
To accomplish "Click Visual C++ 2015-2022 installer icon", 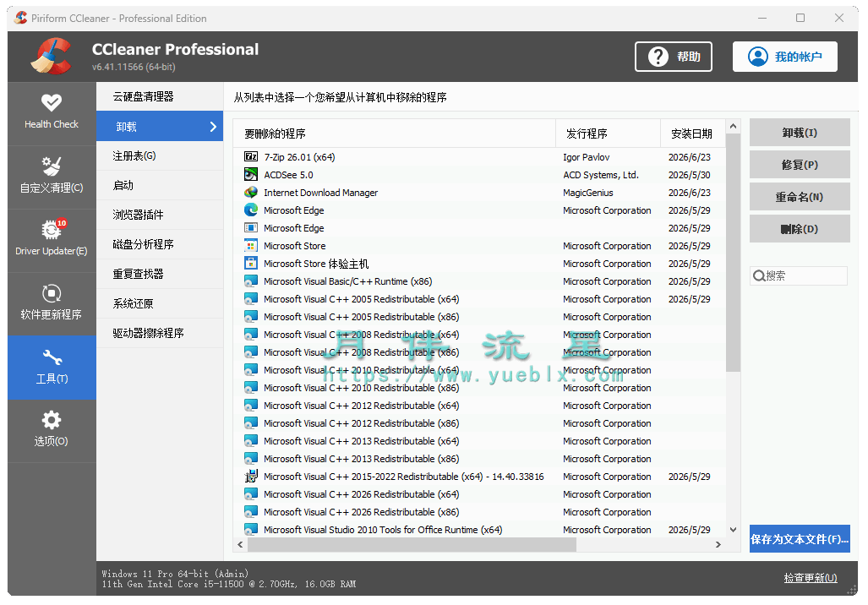I will click(251, 476).
